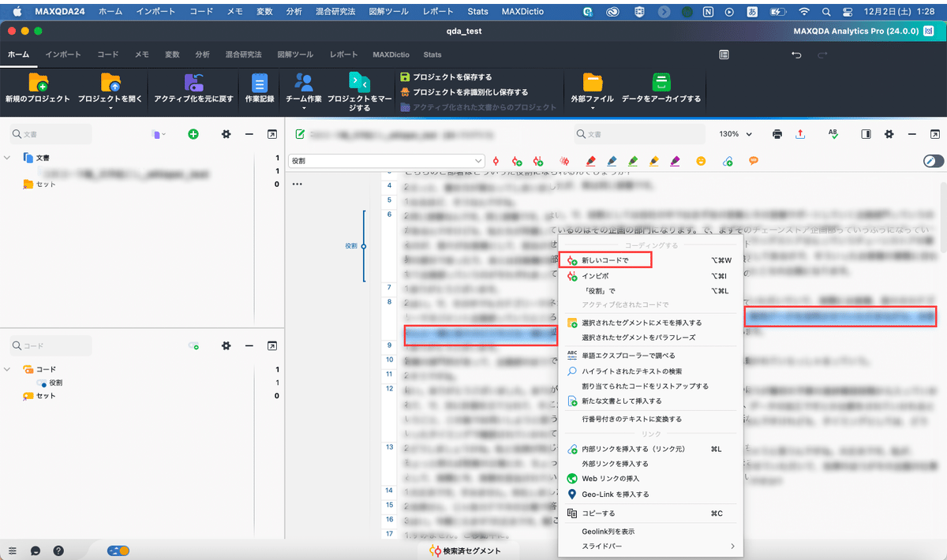Image resolution: width=947 pixels, height=560 pixels.
Task: Click the chat bubble icon bottom left
Action: pos(36,551)
